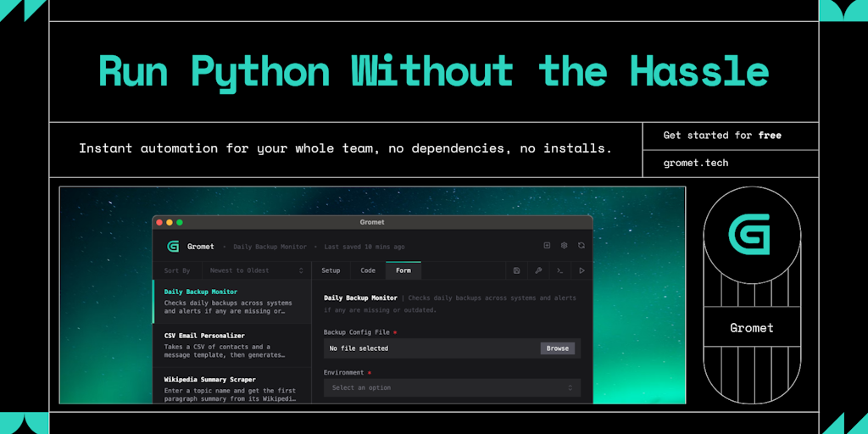Viewport: 868px width, 434px height.
Task: Click the add new script plus icon
Action: 547,246
